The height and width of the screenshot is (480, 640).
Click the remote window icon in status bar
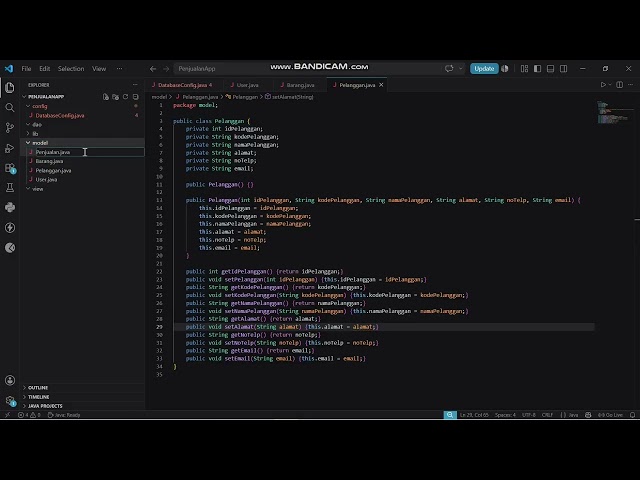7,415
